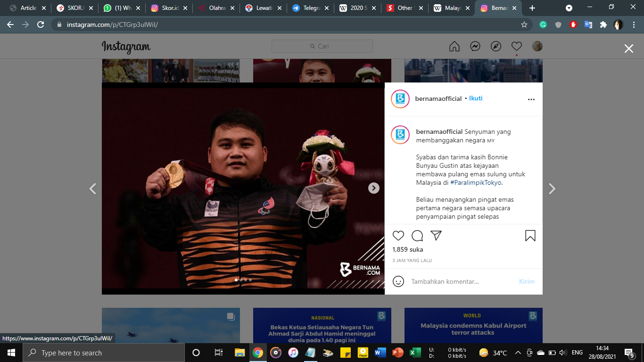Open the activity heart icon in header
This screenshot has width=644, height=362.
click(516, 46)
